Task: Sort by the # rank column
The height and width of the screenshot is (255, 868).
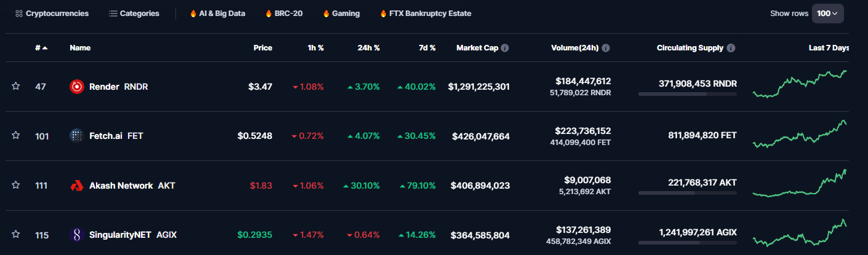Action: tap(41, 48)
